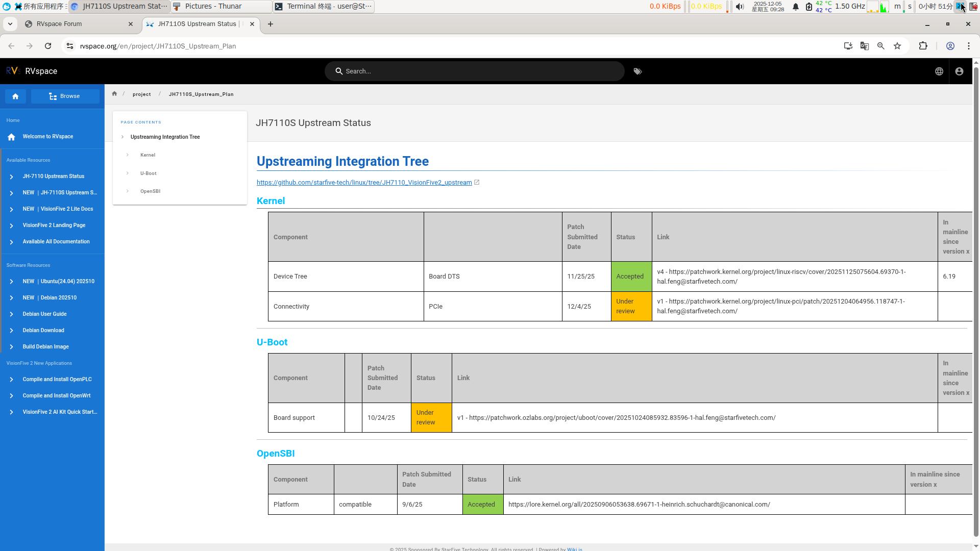Open tab search dropdown arrow
This screenshot has width=980, height=551.
coord(10,24)
